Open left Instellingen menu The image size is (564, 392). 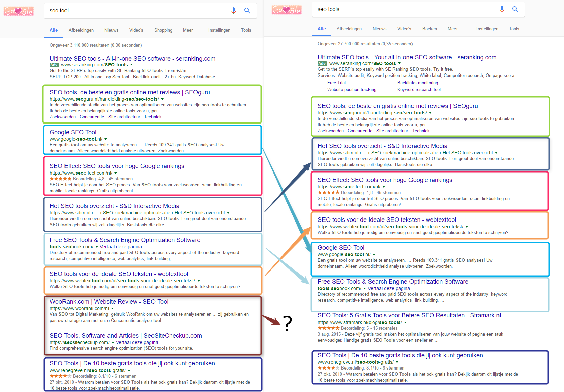pyautogui.click(x=219, y=30)
